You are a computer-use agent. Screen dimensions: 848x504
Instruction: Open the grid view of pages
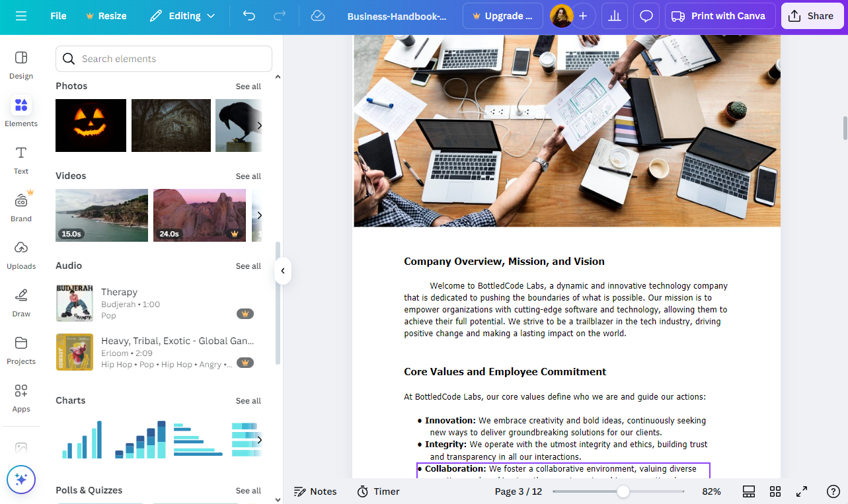(775, 491)
